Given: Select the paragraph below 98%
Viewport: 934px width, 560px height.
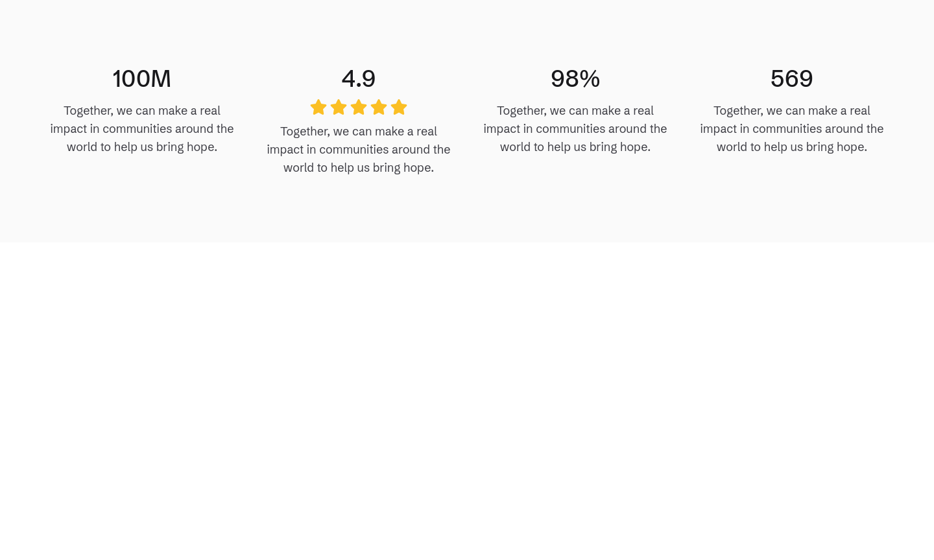Looking at the screenshot, I should click(x=575, y=128).
